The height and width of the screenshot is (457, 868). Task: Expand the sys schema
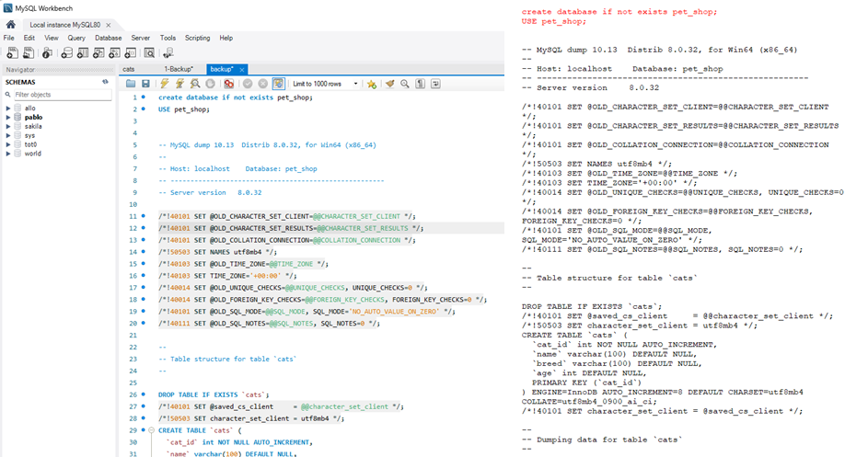point(8,135)
